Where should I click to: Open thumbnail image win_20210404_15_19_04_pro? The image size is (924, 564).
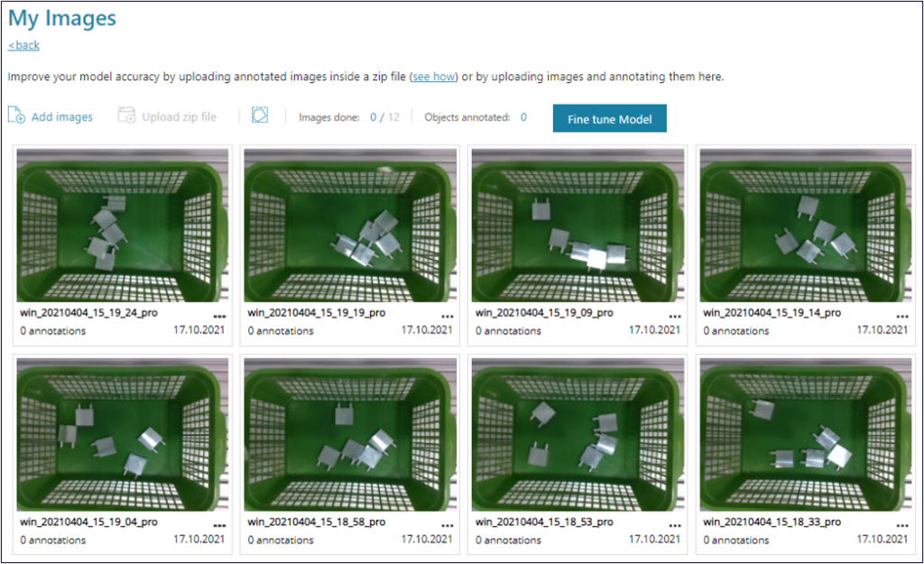coord(123,434)
